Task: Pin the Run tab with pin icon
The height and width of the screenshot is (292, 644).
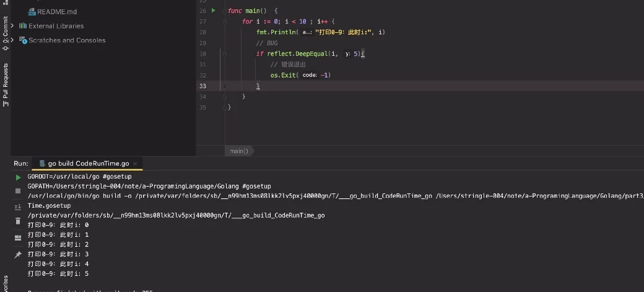Action: pos(18,255)
